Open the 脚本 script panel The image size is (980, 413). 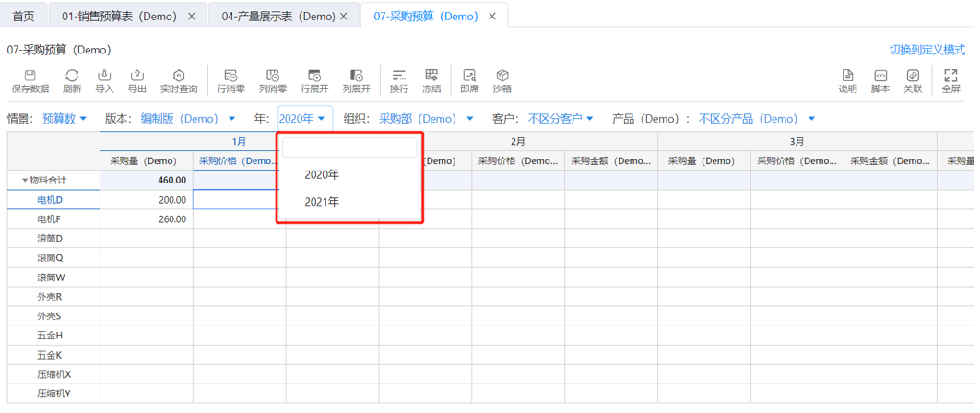pos(880,80)
